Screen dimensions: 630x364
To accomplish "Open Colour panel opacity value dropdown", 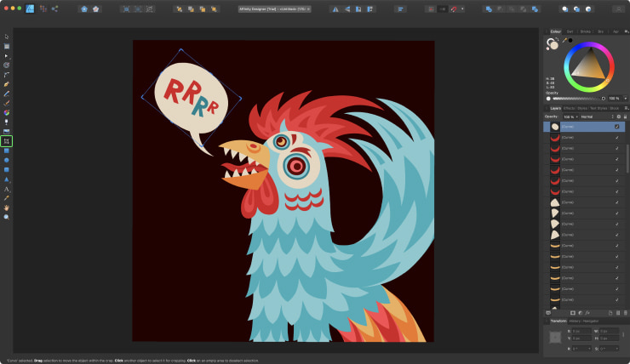I will (625, 99).
